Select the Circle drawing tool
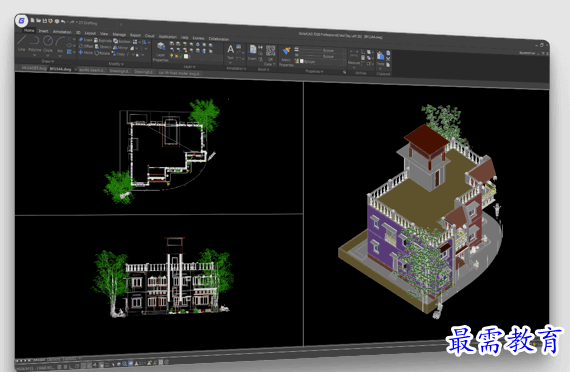570x372 pixels. pyautogui.click(x=48, y=45)
